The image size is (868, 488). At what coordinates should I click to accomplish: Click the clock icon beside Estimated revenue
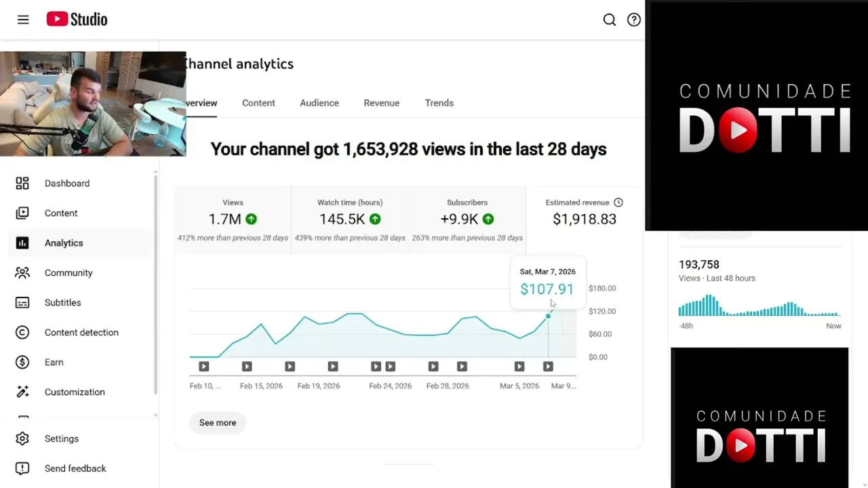[618, 202]
